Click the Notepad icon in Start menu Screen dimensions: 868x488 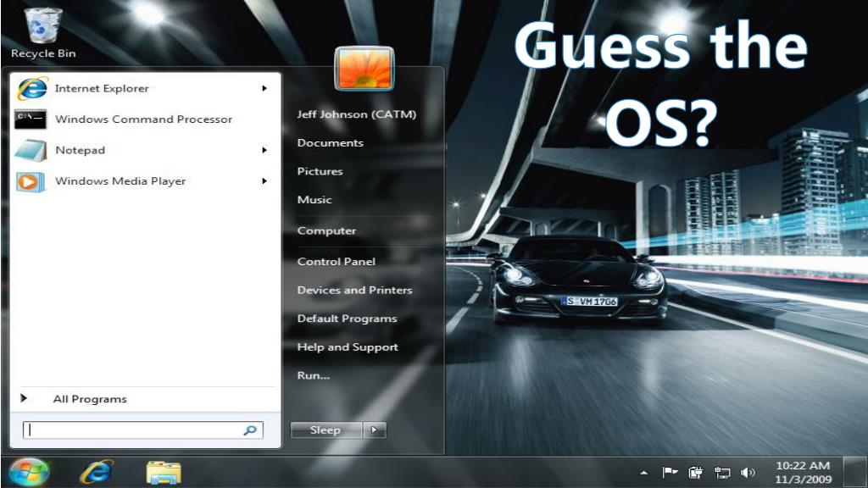[x=31, y=151]
